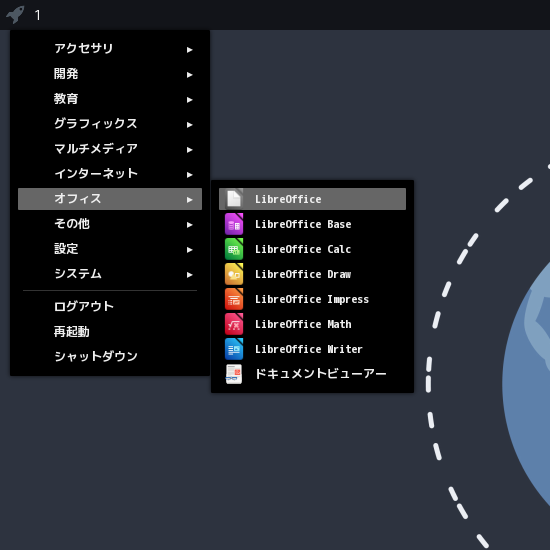Expand the 設定 submenu arrow

click(189, 250)
